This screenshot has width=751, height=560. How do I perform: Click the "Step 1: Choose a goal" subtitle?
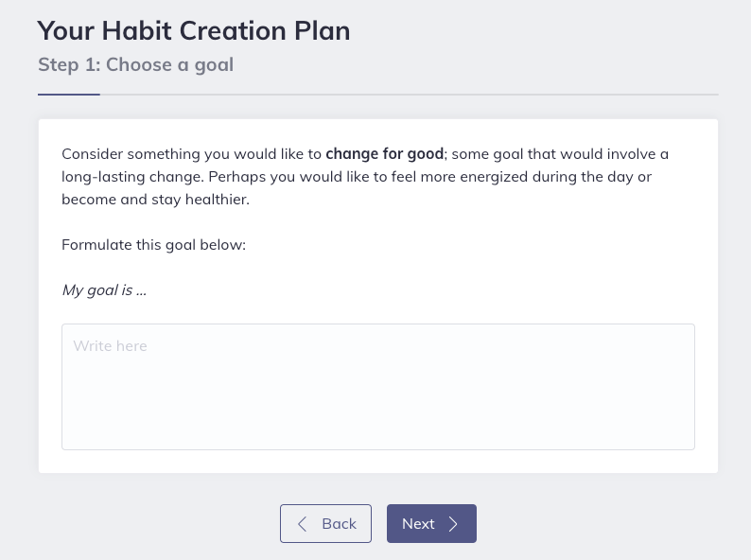coord(135,64)
